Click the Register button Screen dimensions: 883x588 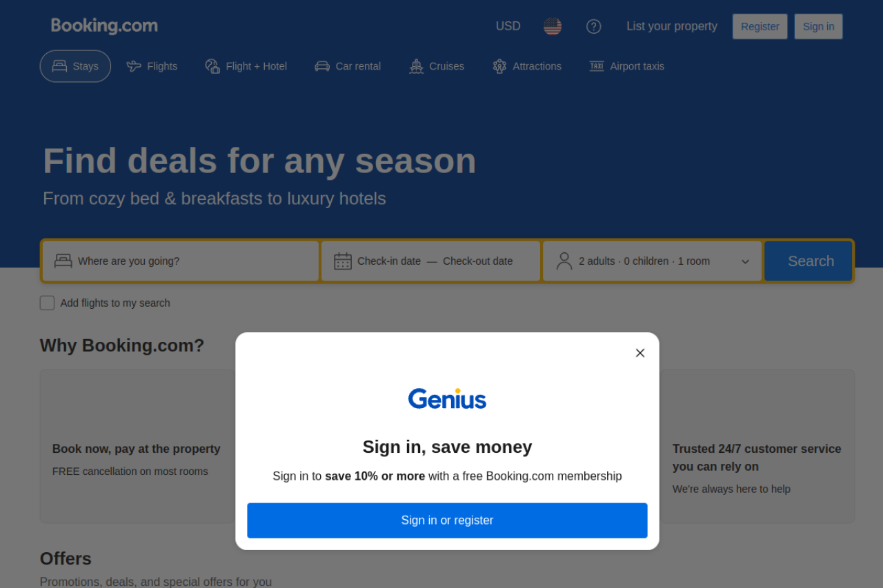click(760, 26)
